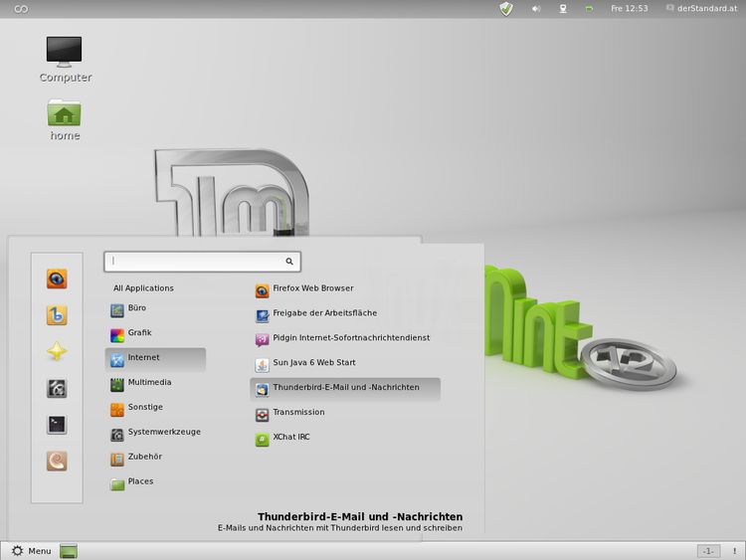Launch Pidgin Internet-Sofortnachrichtendienst
746x560 pixels.
[x=350, y=338]
